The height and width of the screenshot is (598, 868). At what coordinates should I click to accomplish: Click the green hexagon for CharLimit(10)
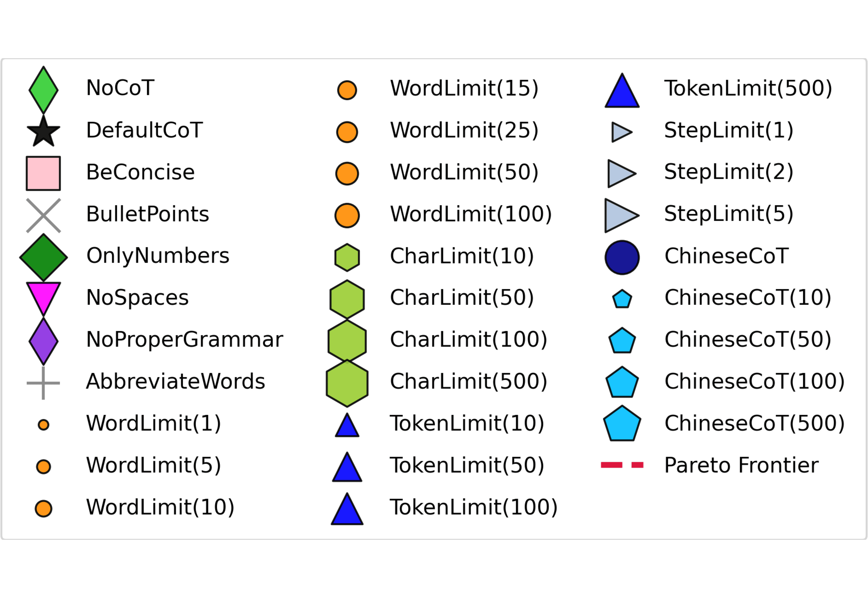[347, 258]
